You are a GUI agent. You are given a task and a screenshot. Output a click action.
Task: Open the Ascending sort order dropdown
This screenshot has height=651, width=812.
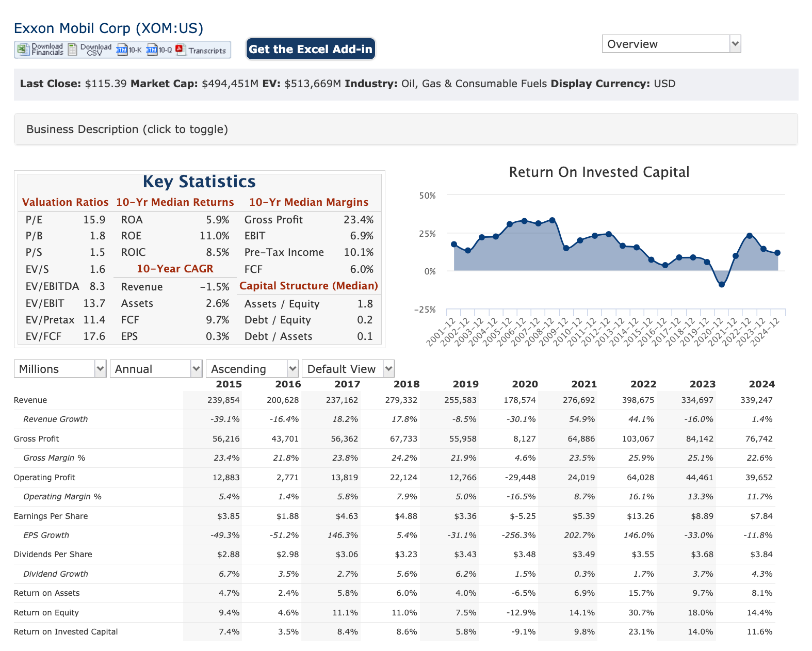[x=252, y=369]
